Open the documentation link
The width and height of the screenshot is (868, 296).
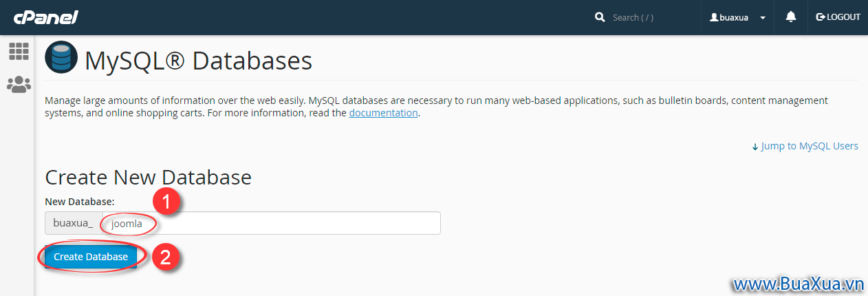coord(383,113)
